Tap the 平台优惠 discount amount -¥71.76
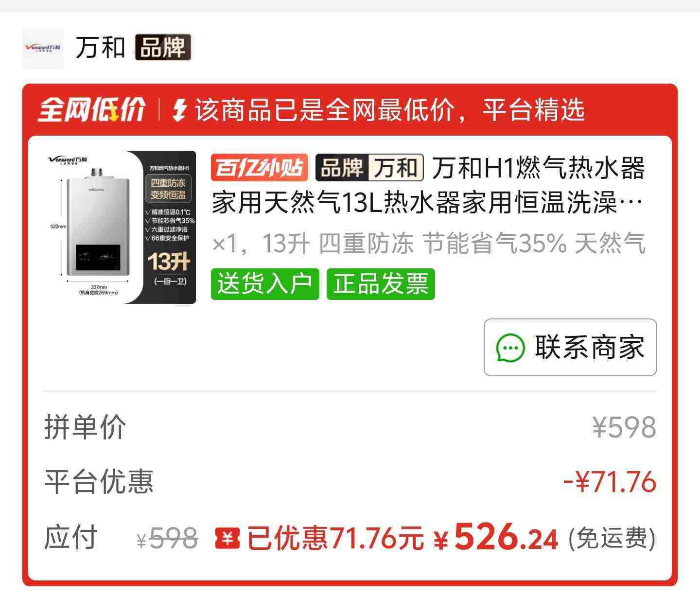This screenshot has height=597, width=700. point(610,482)
